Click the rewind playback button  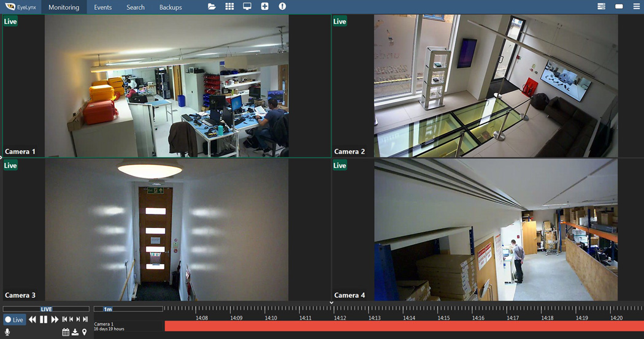point(33,319)
